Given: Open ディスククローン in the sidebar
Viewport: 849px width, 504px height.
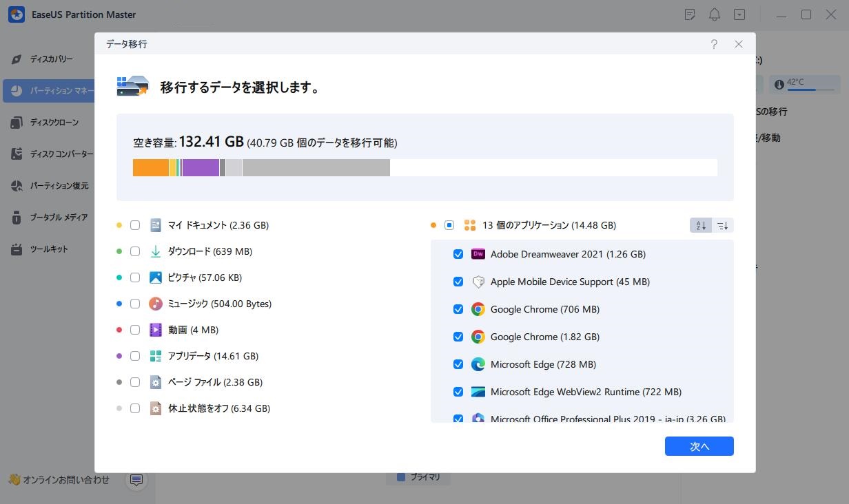Looking at the screenshot, I should (x=54, y=123).
